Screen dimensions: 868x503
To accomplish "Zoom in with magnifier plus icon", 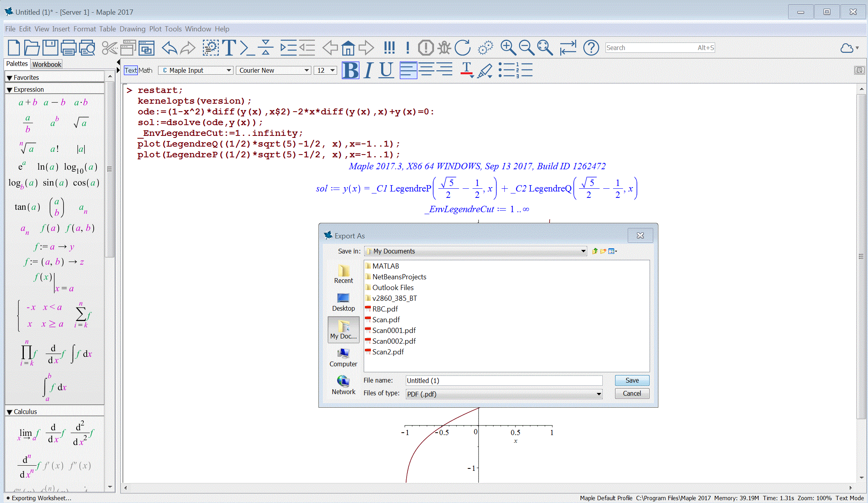I will point(508,48).
